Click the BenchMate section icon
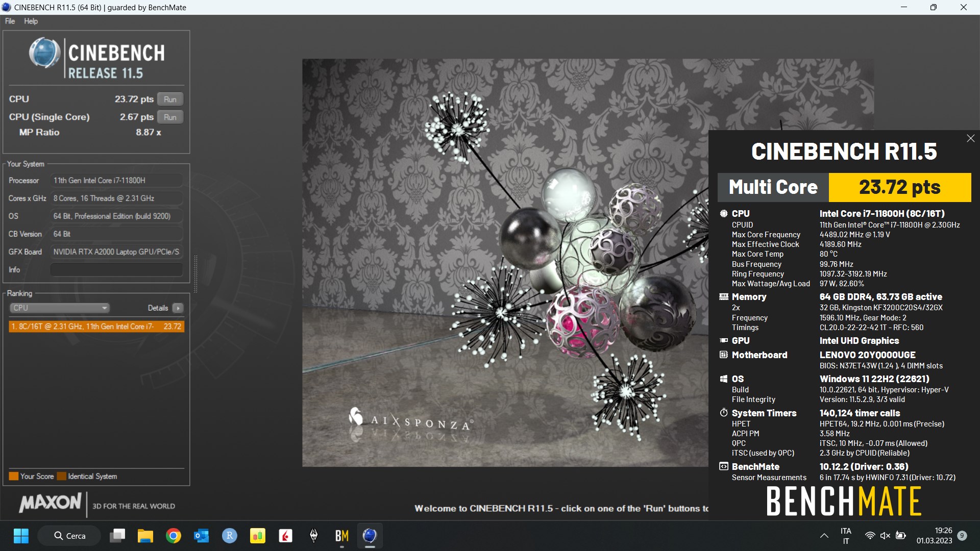Viewport: 980px width, 551px height. [x=723, y=466]
